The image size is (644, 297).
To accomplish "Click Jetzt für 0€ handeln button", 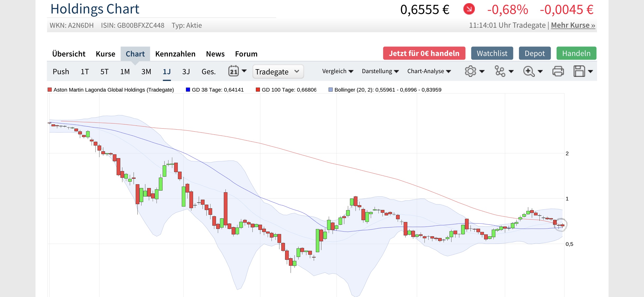I will (x=424, y=53).
